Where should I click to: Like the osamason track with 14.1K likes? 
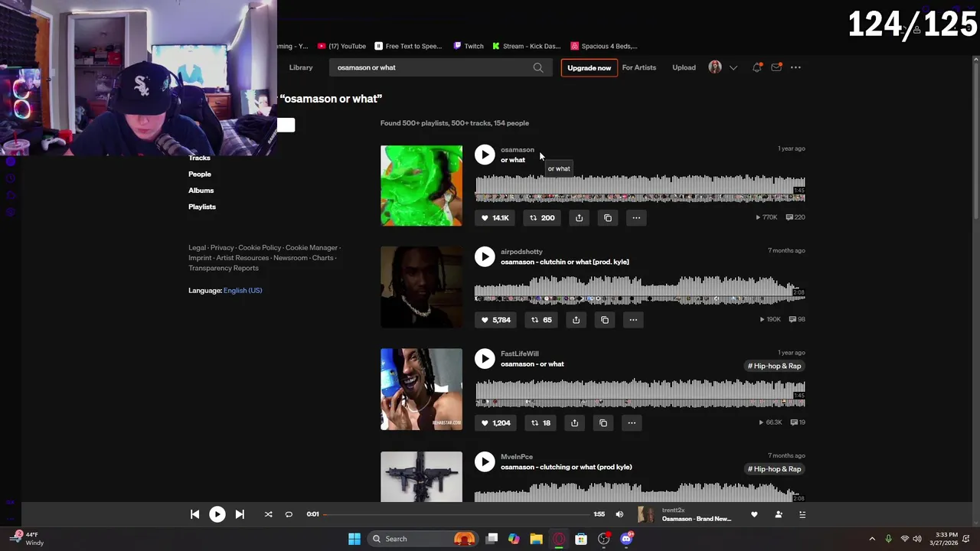pos(495,218)
